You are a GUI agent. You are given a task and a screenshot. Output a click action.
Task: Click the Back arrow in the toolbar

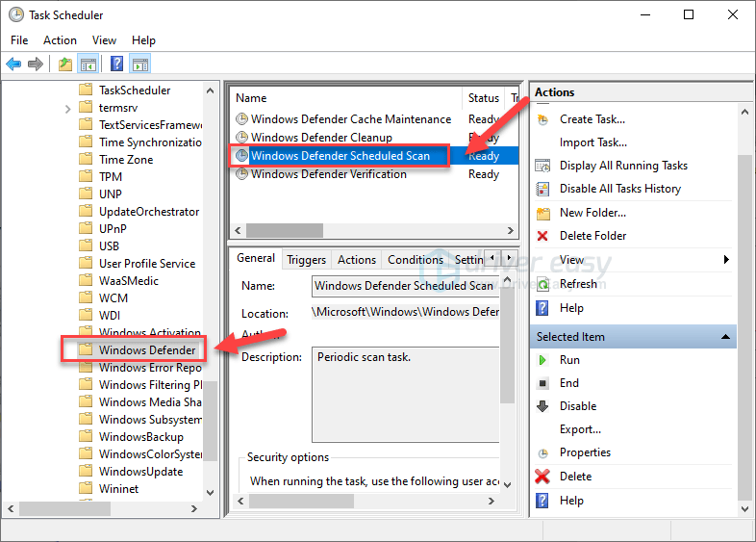(x=13, y=65)
